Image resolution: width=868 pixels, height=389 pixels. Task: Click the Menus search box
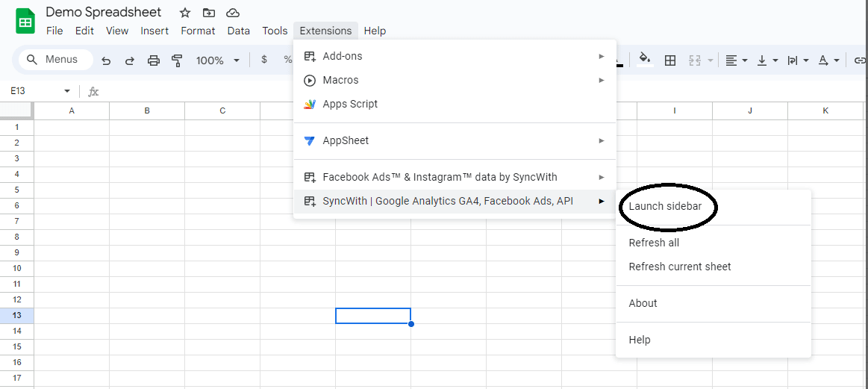(x=56, y=60)
